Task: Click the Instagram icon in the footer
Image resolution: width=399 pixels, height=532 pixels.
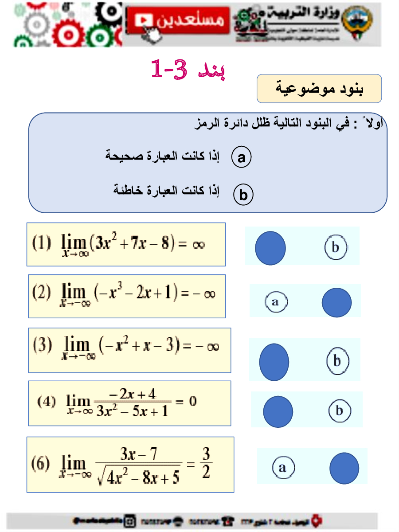Action: pyautogui.click(x=130, y=520)
